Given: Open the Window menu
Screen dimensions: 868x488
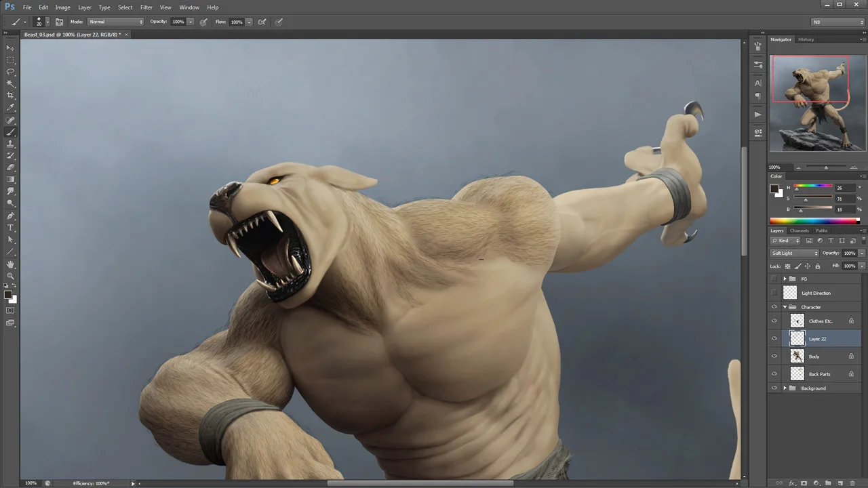Looking at the screenshot, I should click(x=189, y=7).
